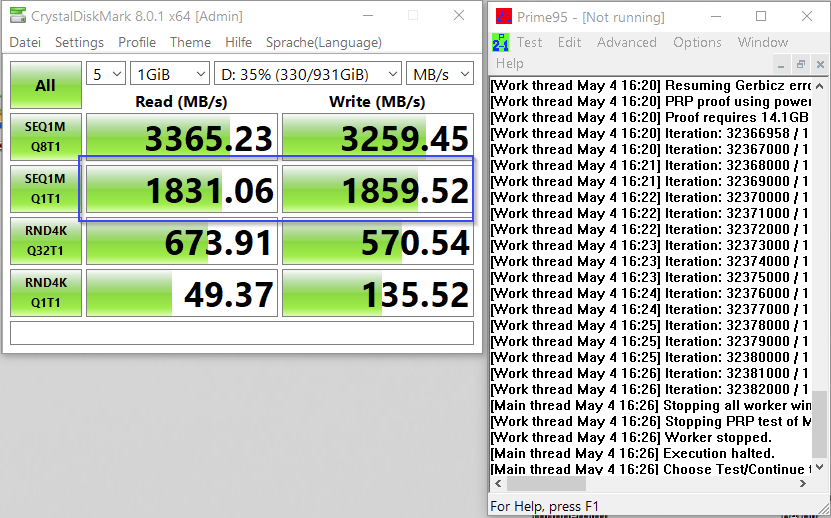Start all benchmarks with the All button
This screenshot has height=518, width=831.
tap(46, 85)
